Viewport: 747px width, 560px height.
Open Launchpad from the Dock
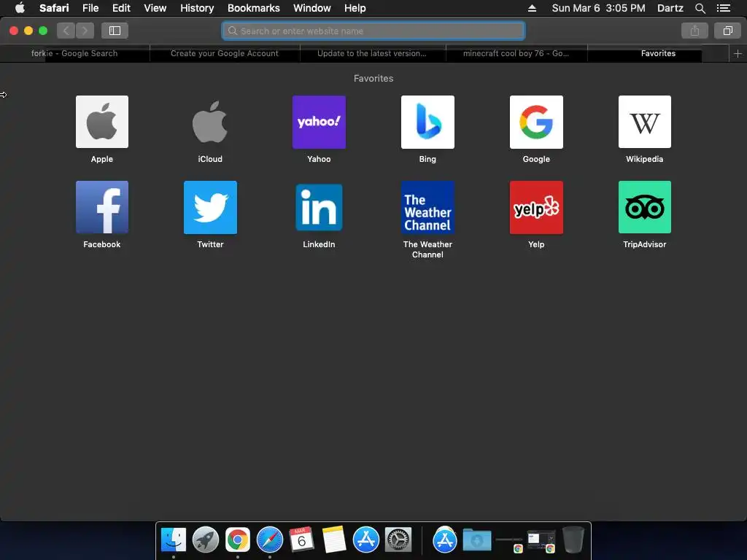click(x=205, y=540)
